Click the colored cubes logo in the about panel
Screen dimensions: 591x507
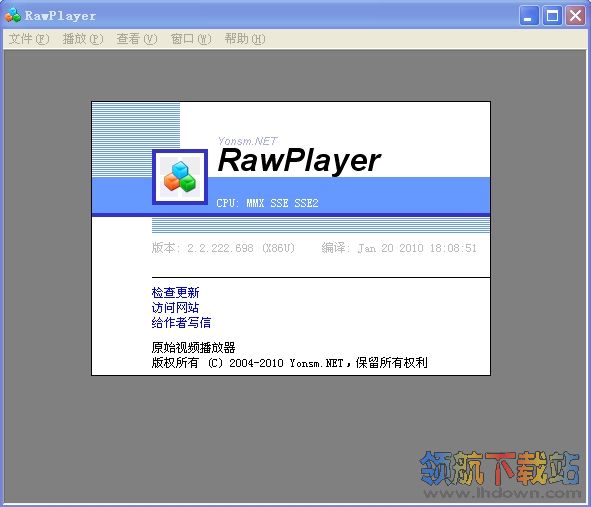[x=180, y=177]
